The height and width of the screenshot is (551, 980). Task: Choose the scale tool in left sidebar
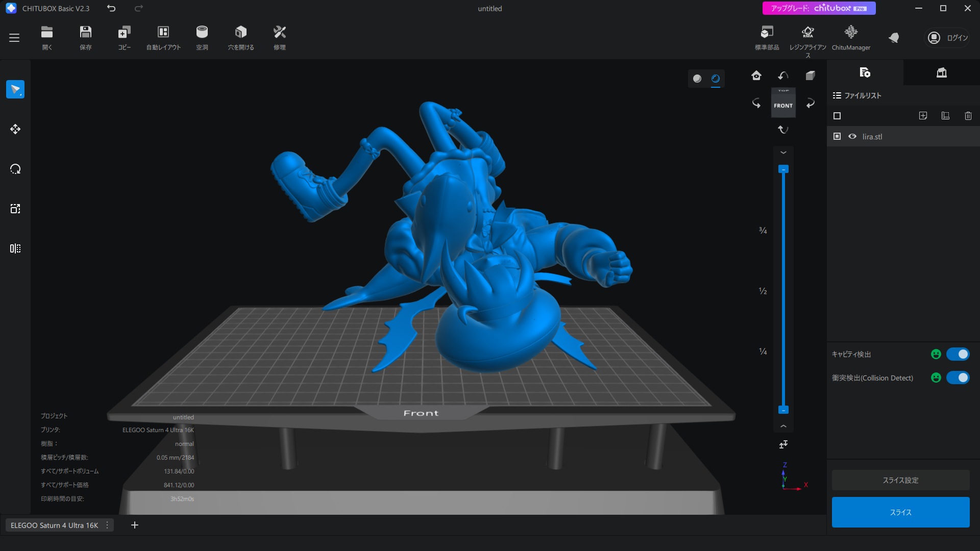[15, 209]
